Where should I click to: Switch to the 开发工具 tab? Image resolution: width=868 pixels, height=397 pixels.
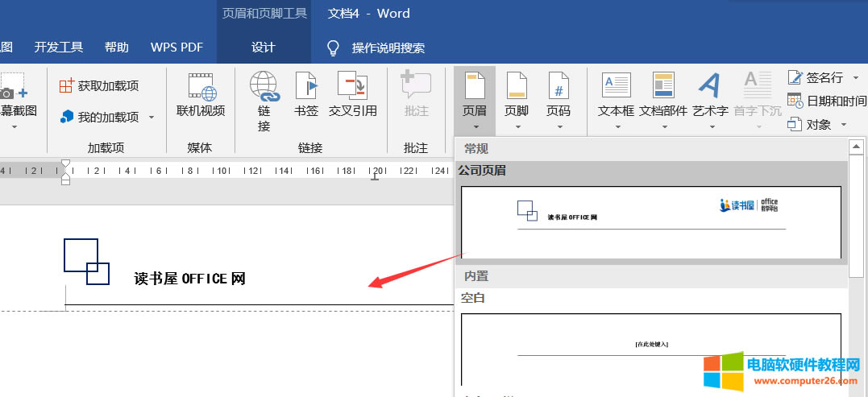(x=59, y=48)
